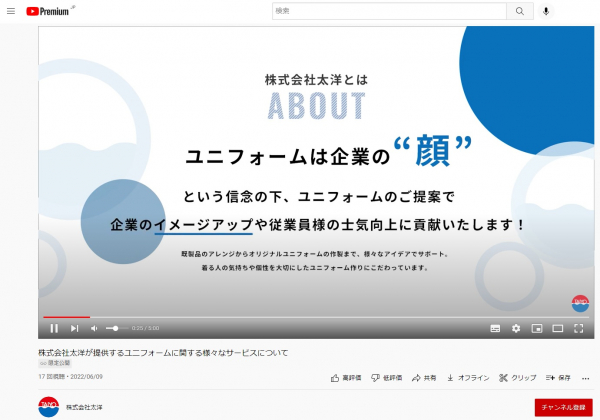This screenshot has height=420, width=600.
Task: Start voice search with microphone icon
Action: (x=546, y=11)
